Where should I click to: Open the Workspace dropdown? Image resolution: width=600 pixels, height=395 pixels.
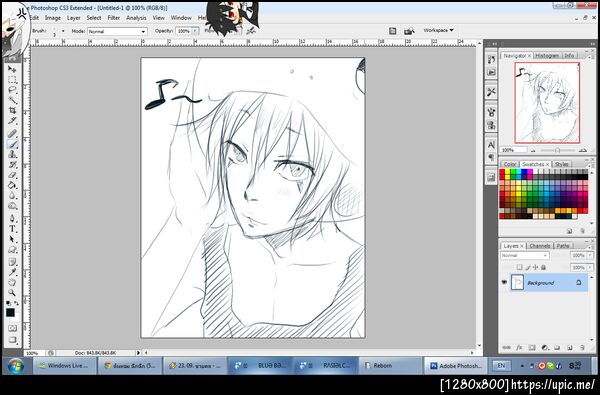[438, 30]
